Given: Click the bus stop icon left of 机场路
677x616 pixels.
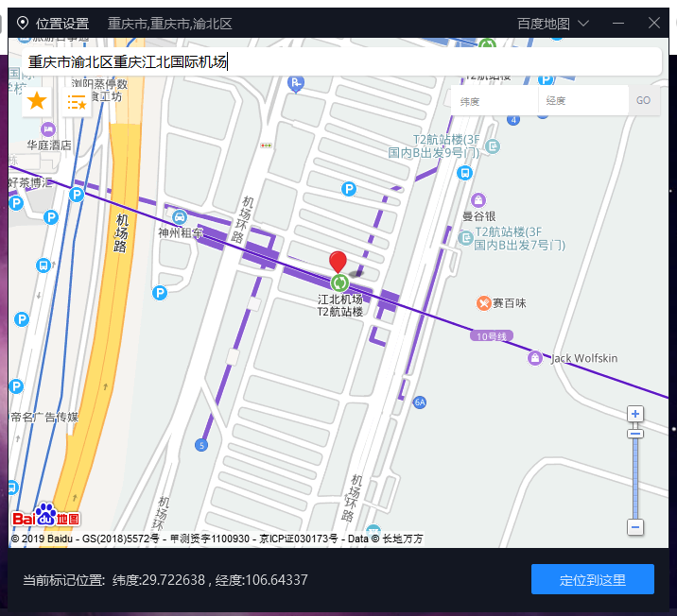Looking at the screenshot, I should pyautogui.click(x=43, y=265).
